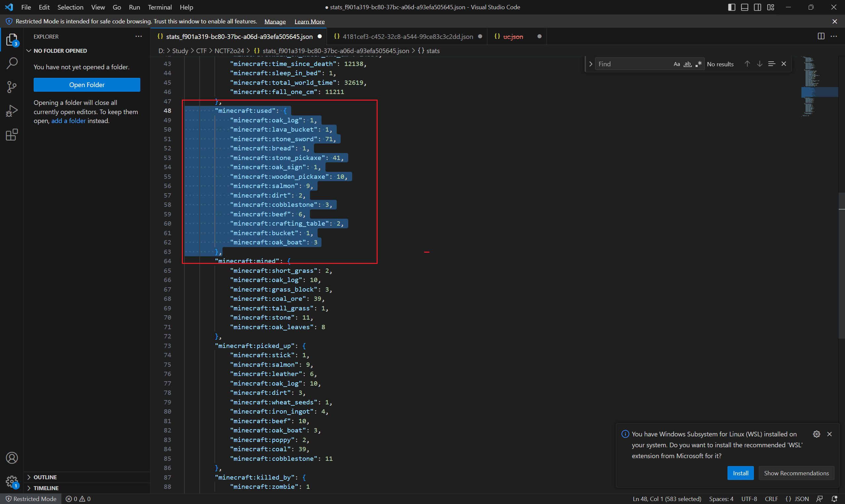This screenshot has height=504, width=845.
Task: Close the Restricted Mode banner
Action: click(834, 21)
